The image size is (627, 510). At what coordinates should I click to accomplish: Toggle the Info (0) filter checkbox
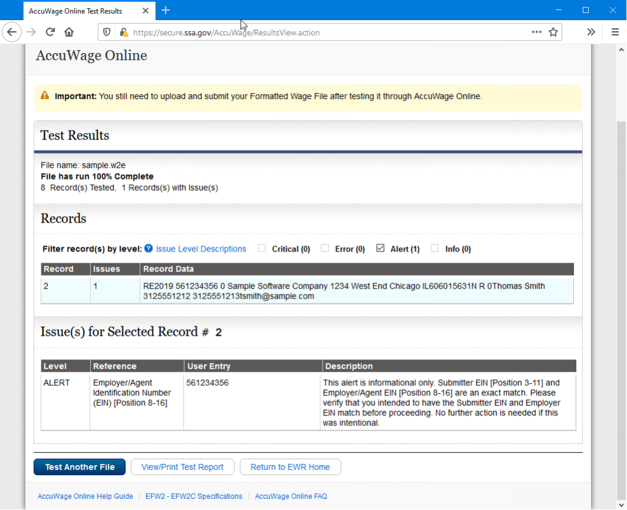click(434, 248)
